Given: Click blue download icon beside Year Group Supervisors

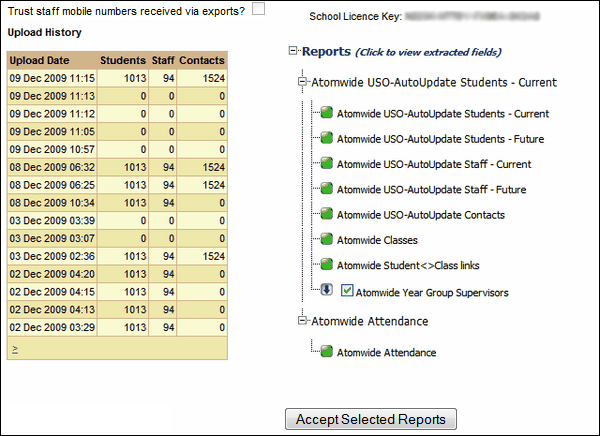Looking at the screenshot, I should tap(326, 289).
